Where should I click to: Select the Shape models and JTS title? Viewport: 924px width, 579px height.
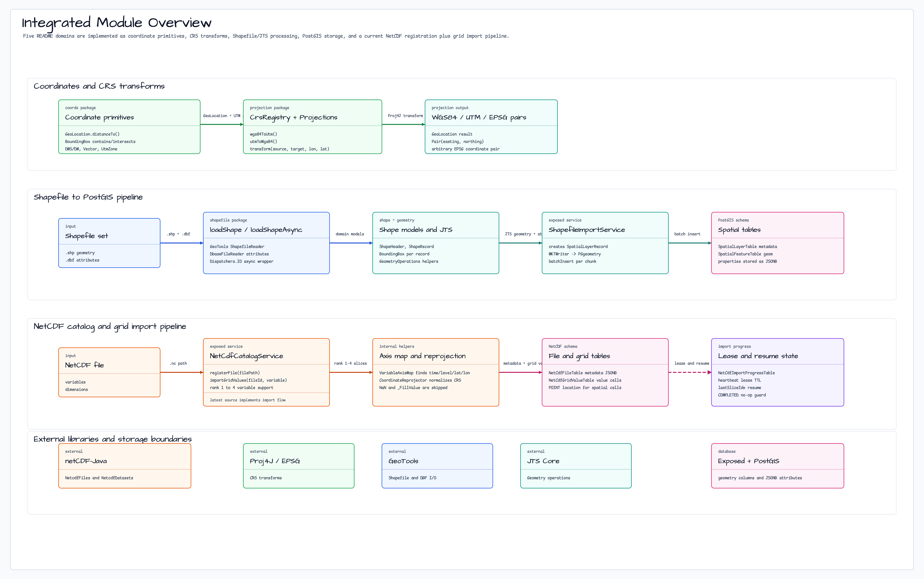pos(416,230)
